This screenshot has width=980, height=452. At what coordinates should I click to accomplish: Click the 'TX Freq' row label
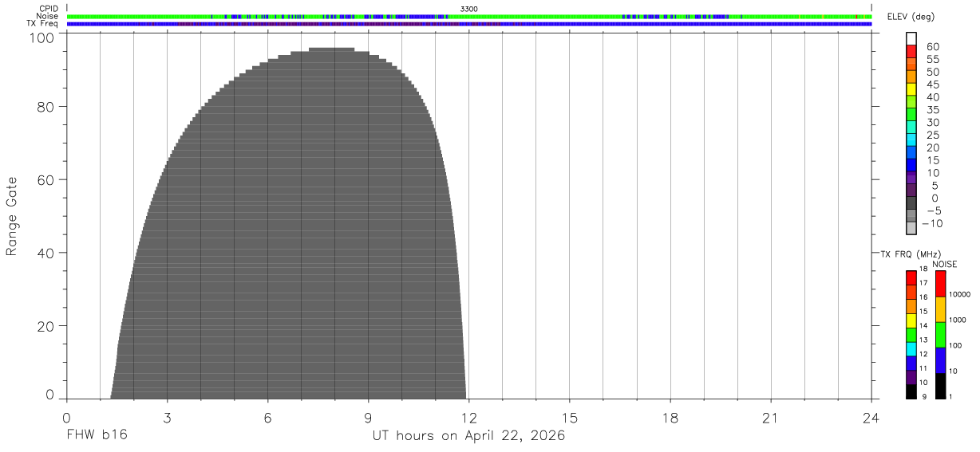(43, 24)
